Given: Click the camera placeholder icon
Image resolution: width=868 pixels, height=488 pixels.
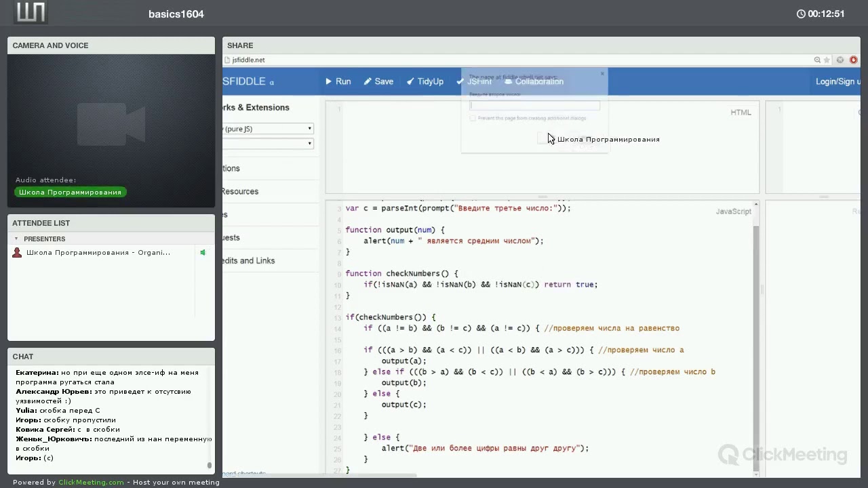Looking at the screenshot, I should pos(111,124).
